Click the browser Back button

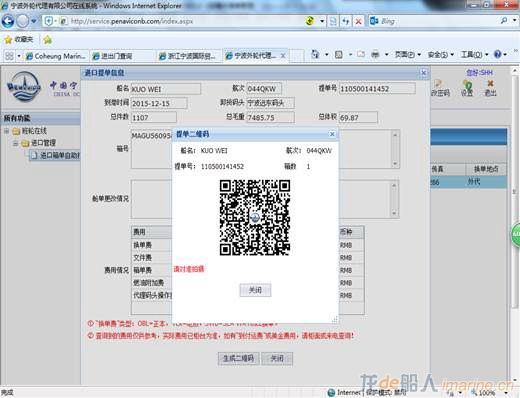click(x=8, y=21)
